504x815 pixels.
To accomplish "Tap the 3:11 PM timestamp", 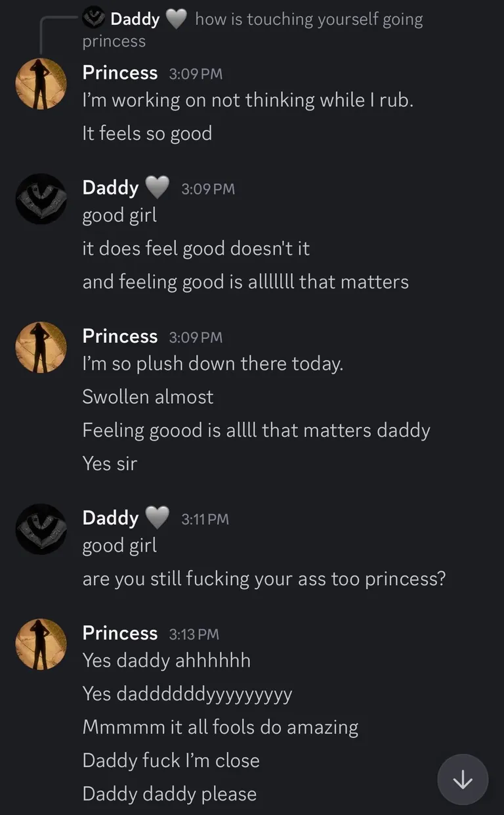I will (x=205, y=519).
